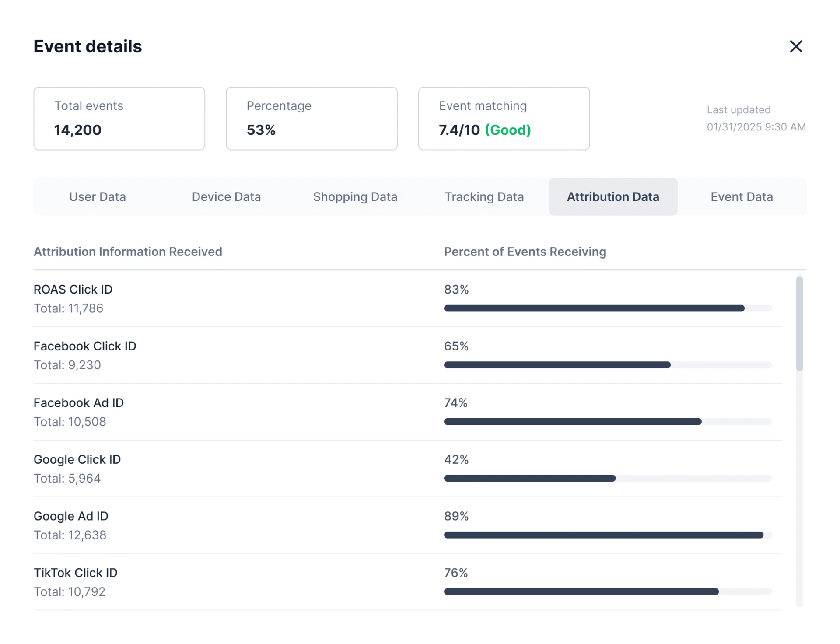
Task: Click the Percentage 53% card
Action: tap(311, 119)
